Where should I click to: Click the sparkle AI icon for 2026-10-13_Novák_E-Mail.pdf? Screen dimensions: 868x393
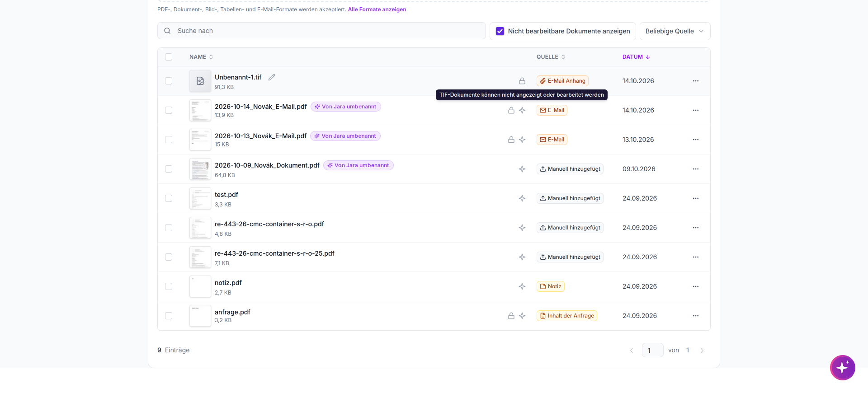pos(522,140)
